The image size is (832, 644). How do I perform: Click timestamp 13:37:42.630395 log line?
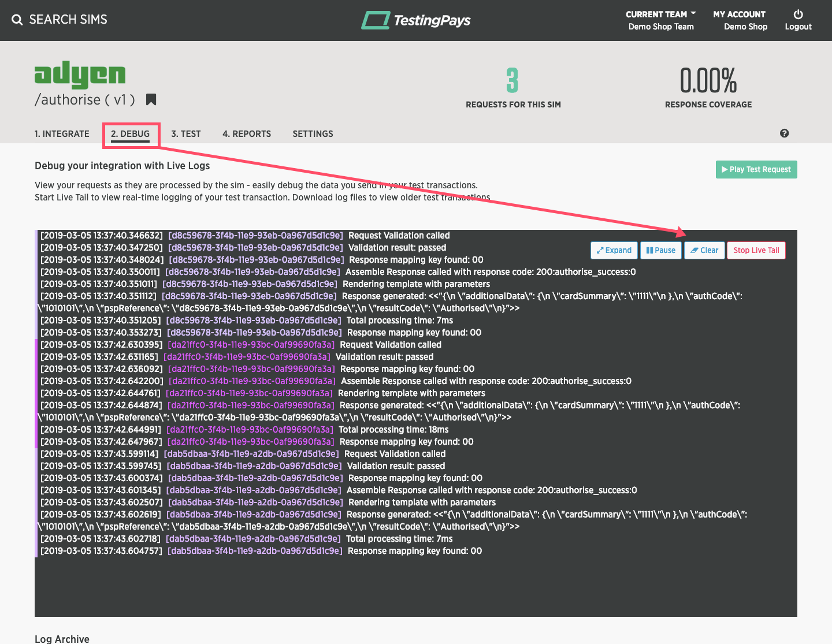[241, 345]
